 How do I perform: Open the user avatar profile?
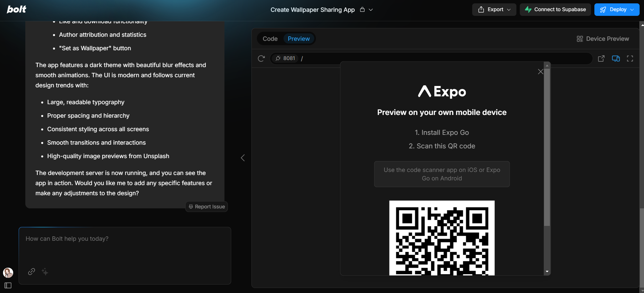8,272
